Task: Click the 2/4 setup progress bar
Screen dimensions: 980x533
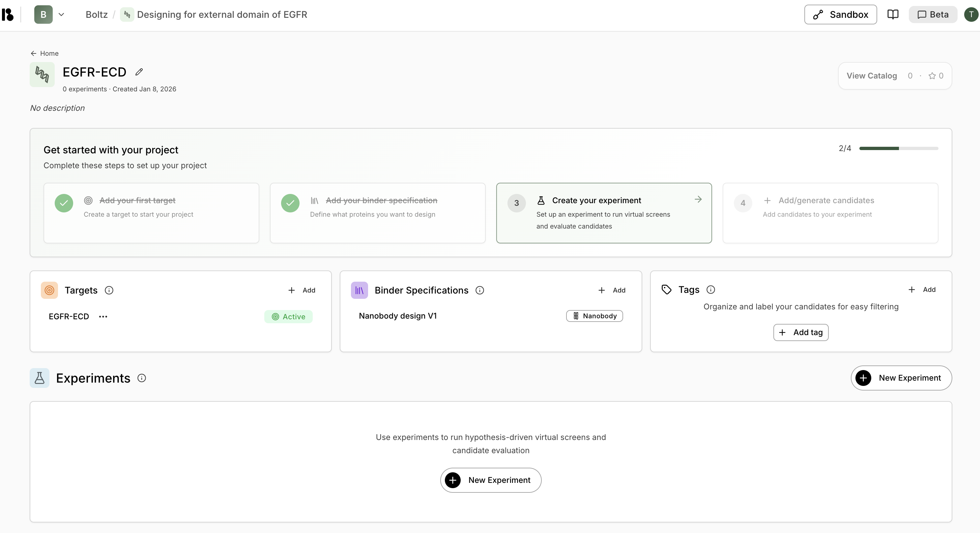Action: (x=899, y=148)
